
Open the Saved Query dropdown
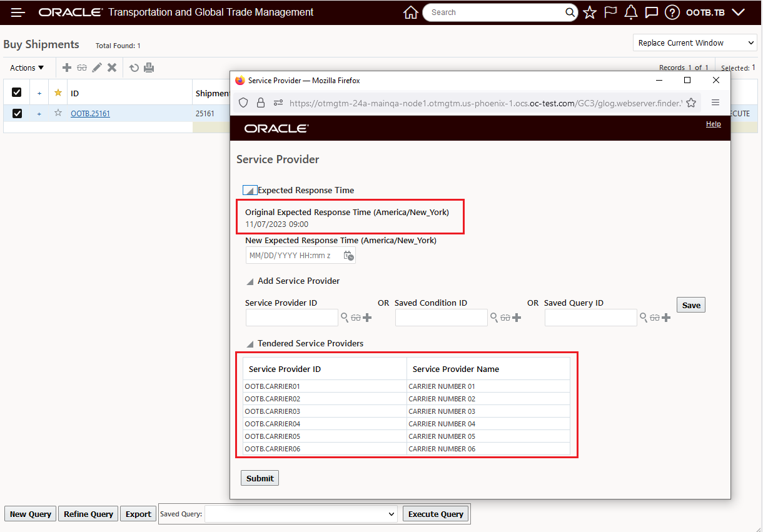301,514
